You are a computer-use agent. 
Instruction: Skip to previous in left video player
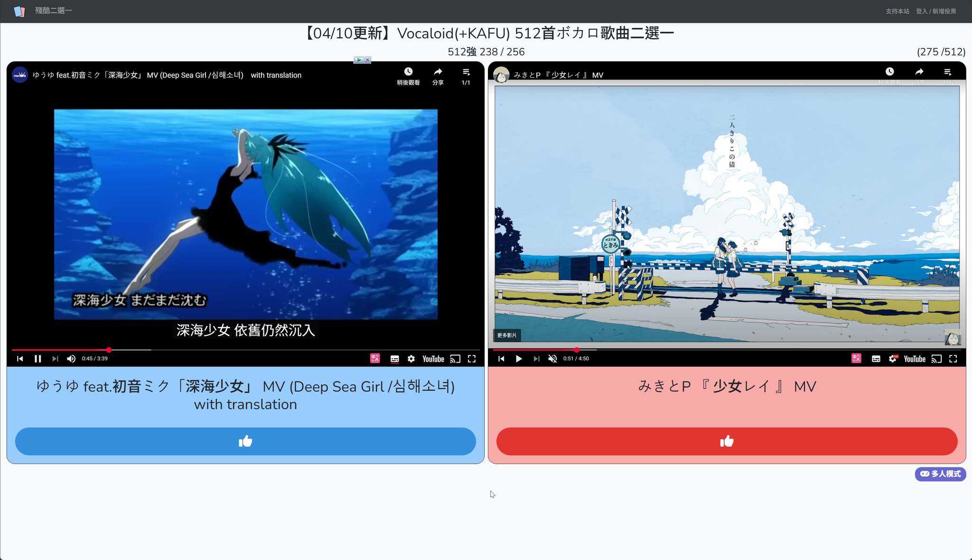(20, 359)
